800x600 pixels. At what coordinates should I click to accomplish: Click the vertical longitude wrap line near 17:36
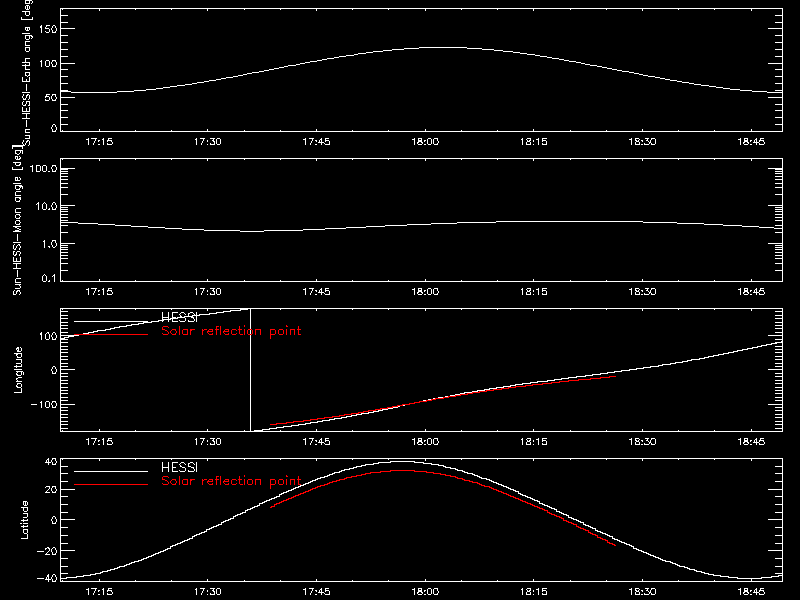(251, 370)
